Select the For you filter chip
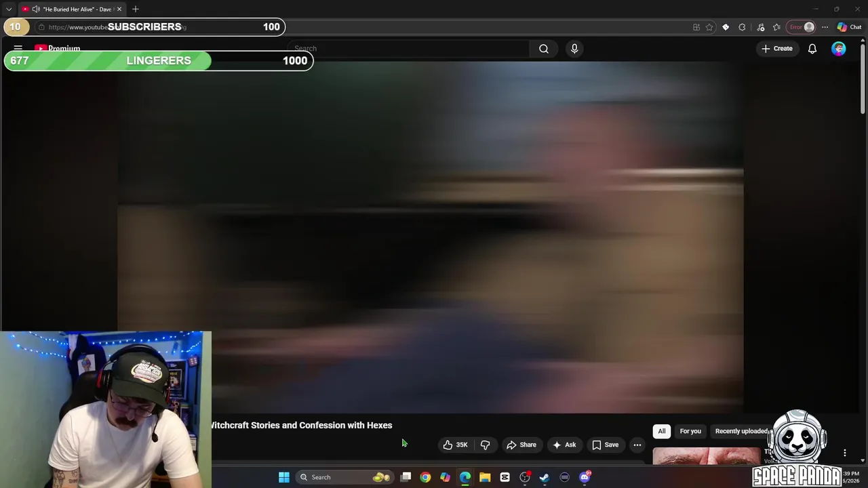 (690, 431)
